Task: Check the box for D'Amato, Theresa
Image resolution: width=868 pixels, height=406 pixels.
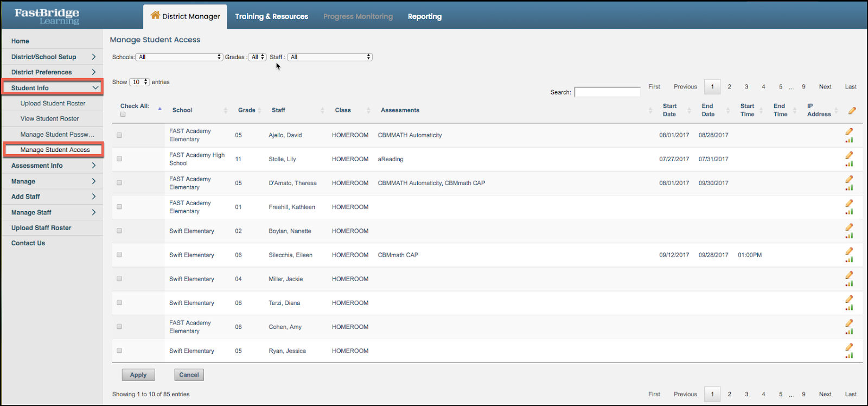Action: (x=119, y=183)
